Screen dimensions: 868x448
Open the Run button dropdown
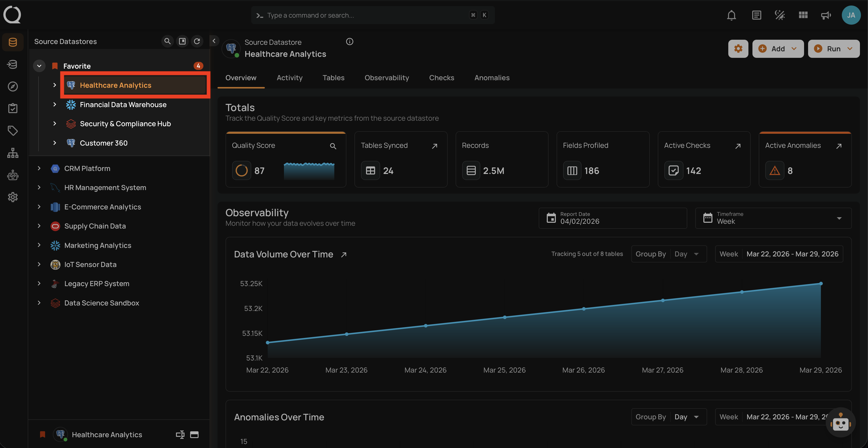[850, 49]
